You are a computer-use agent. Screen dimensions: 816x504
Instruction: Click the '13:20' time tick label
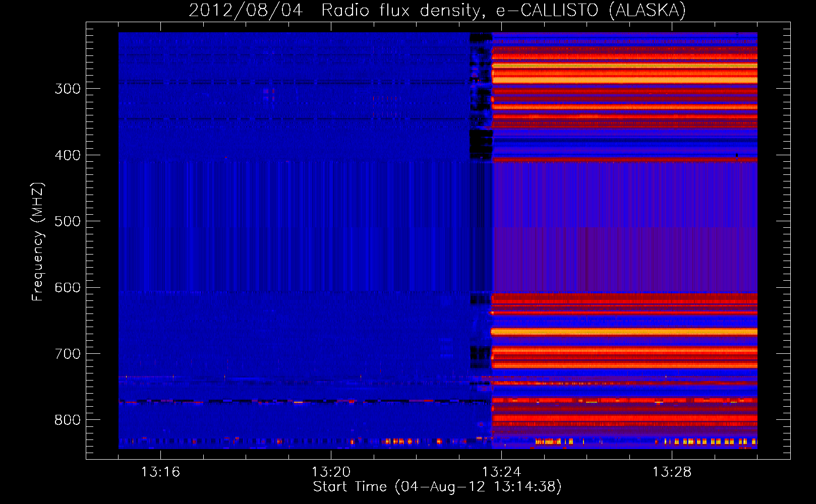[331, 472]
